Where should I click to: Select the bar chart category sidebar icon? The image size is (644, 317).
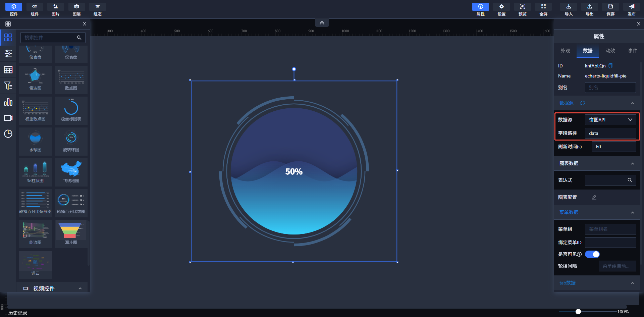pyautogui.click(x=8, y=102)
